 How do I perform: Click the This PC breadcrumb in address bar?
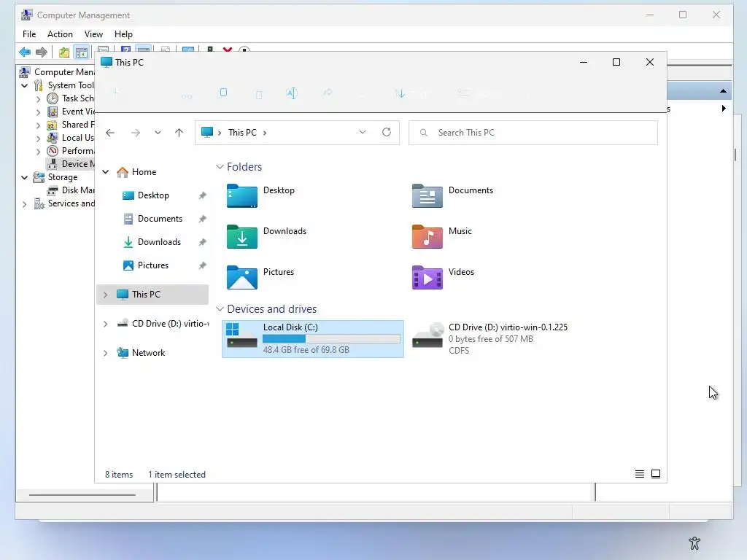pos(242,133)
